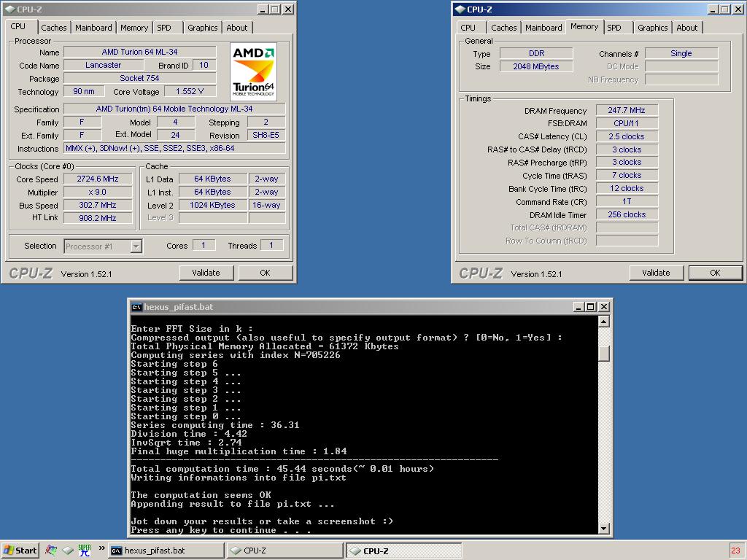Minimize the left CPU-Z window

tap(263, 9)
